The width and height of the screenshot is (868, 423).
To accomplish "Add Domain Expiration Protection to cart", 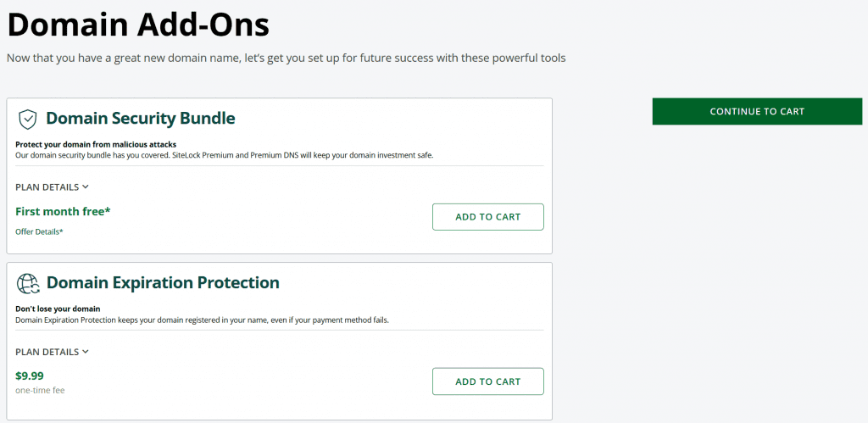I will click(487, 381).
